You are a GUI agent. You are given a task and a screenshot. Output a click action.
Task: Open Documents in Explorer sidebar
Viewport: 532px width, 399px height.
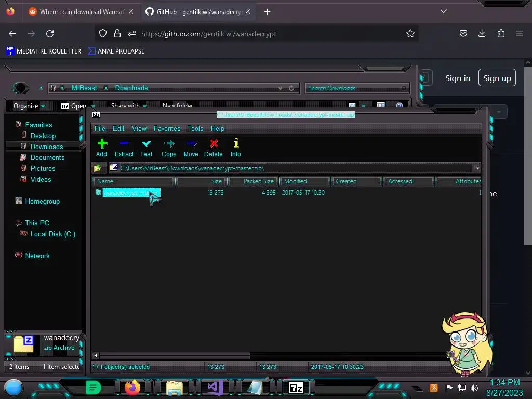click(47, 157)
